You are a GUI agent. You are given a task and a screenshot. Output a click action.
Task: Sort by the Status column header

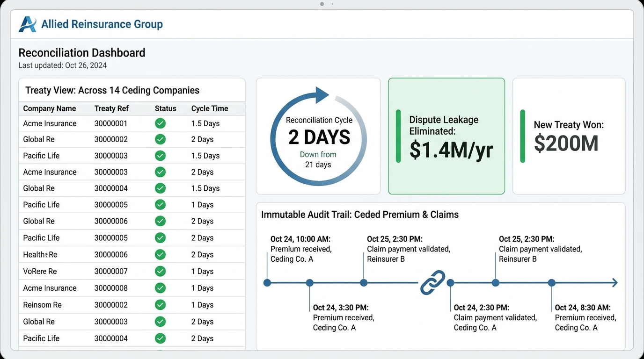166,108
